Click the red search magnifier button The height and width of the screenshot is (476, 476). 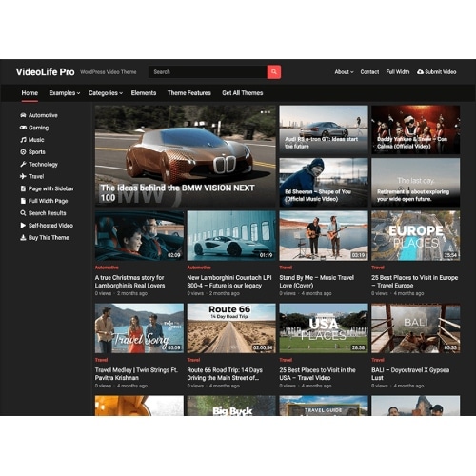pos(274,72)
